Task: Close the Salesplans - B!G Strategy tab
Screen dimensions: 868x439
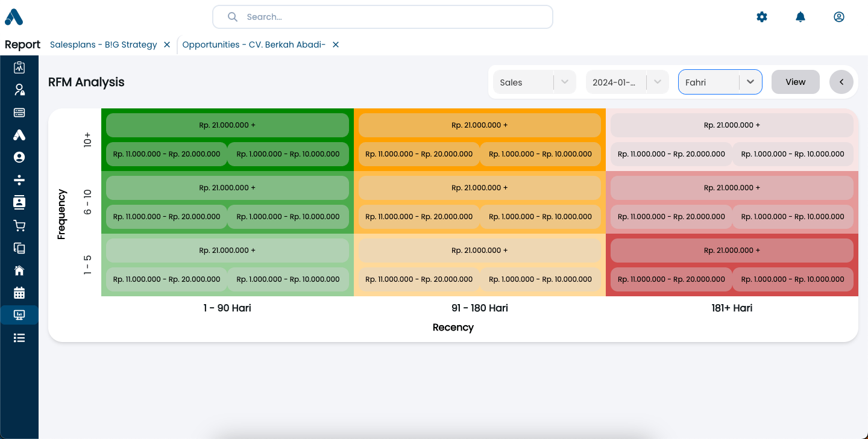Action: (x=167, y=45)
